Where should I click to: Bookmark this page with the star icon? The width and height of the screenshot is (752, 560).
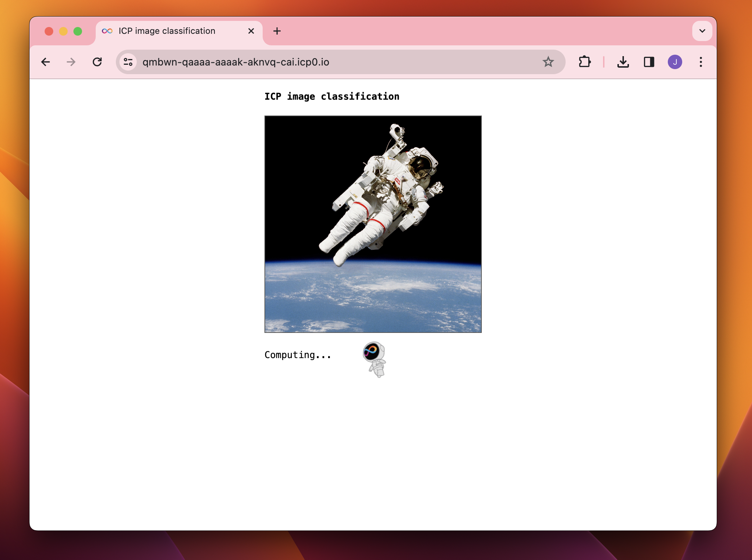click(548, 62)
